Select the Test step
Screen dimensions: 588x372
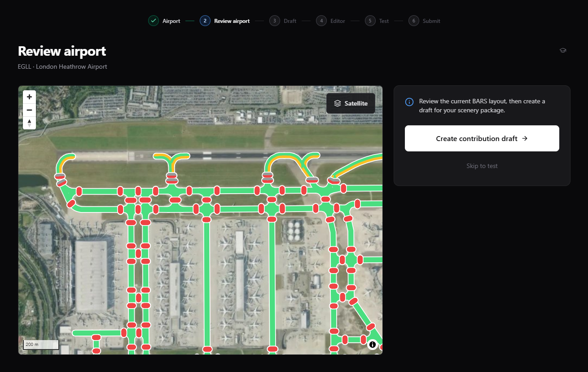coord(377,21)
